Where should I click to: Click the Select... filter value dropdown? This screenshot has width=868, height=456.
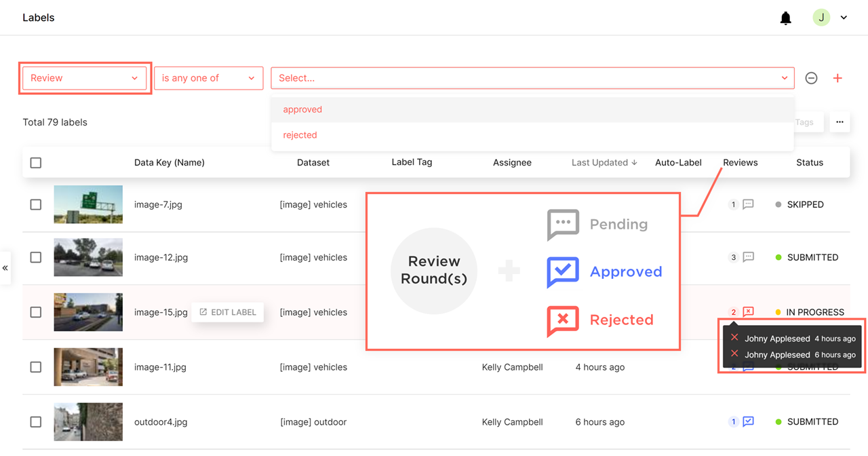coord(532,78)
